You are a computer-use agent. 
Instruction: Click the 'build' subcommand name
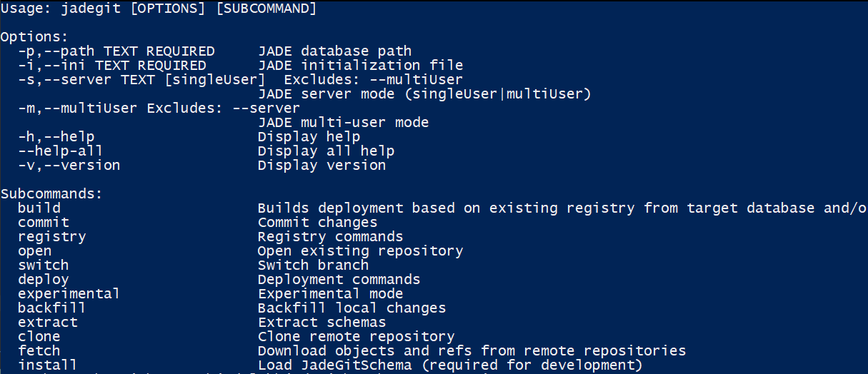[39, 208]
